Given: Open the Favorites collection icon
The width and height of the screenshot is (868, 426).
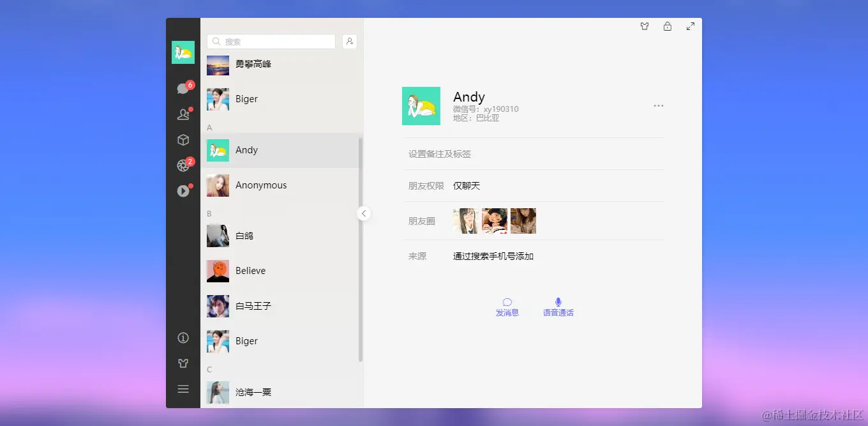Looking at the screenshot, I should pyautogui.click(x=183, y=139).
